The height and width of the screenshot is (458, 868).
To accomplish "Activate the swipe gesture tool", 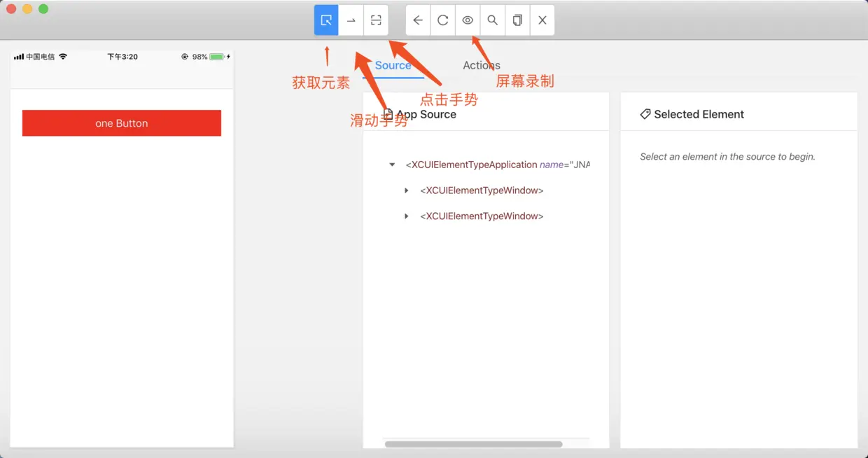I will [x=351, y=20].
